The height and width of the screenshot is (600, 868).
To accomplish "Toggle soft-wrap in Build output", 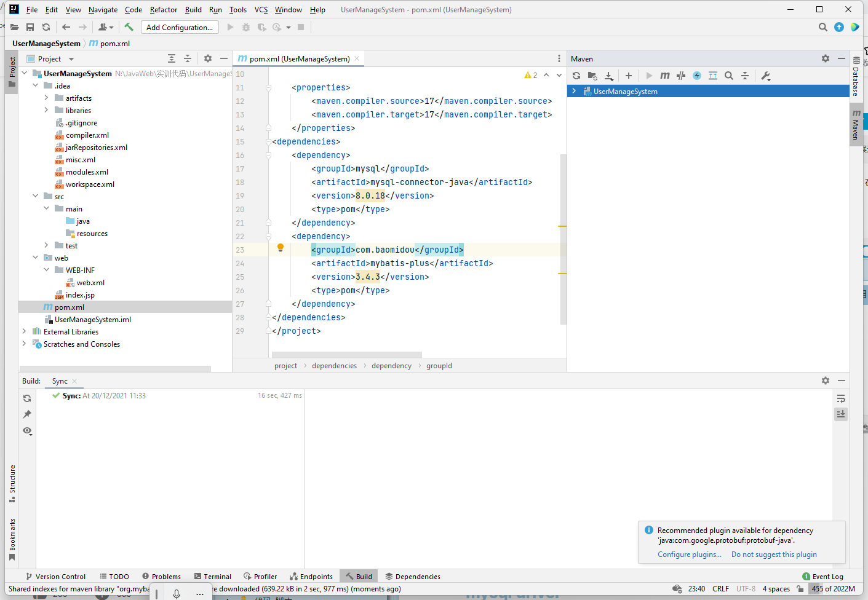I will pyautogui.click(x=841, y=398).
